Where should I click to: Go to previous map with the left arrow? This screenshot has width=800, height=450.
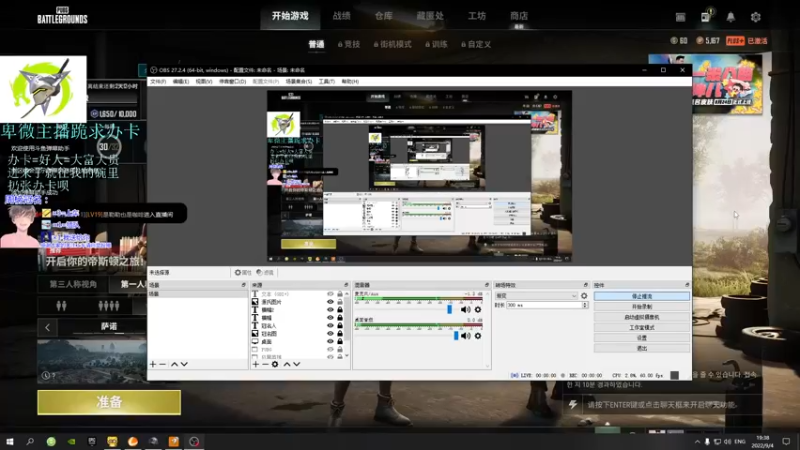pyautogui.click(x=47, y=328)
